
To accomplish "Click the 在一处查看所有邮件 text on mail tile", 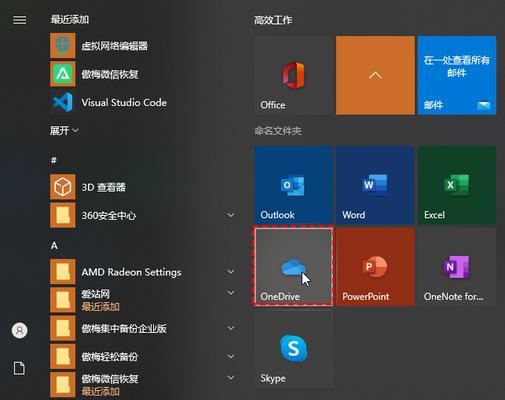I will [x=457, y=66].
